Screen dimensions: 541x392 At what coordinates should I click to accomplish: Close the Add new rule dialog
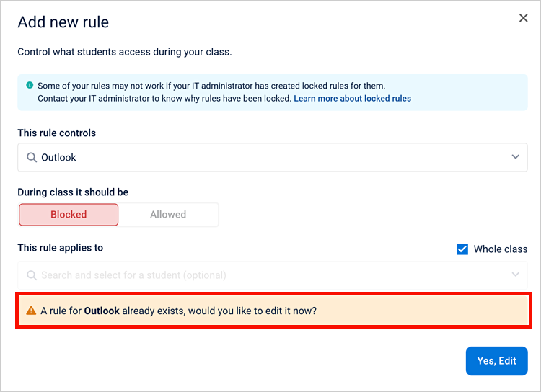coord(523,18)
